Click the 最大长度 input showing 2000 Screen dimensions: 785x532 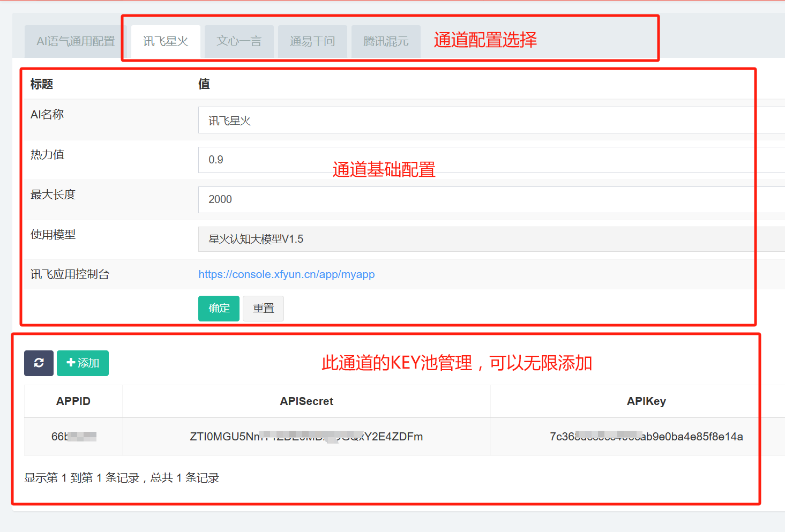pyautogui.click(x=491, y=199)
